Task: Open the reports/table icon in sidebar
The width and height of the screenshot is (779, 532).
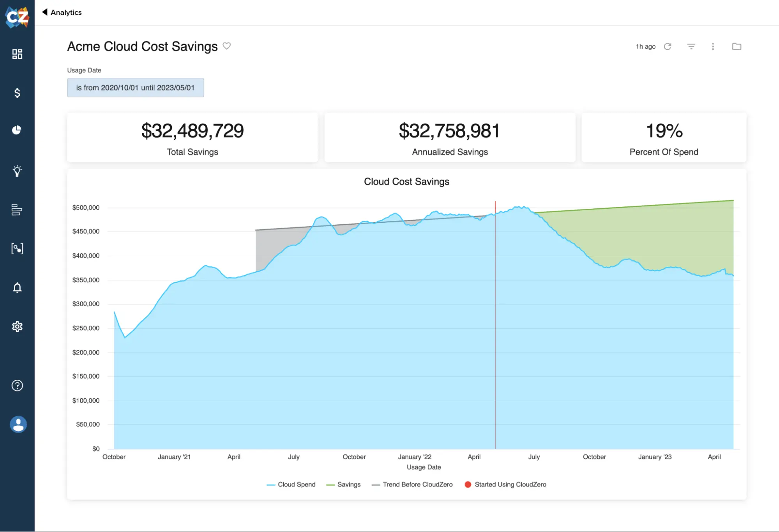Action: [17, 210]
